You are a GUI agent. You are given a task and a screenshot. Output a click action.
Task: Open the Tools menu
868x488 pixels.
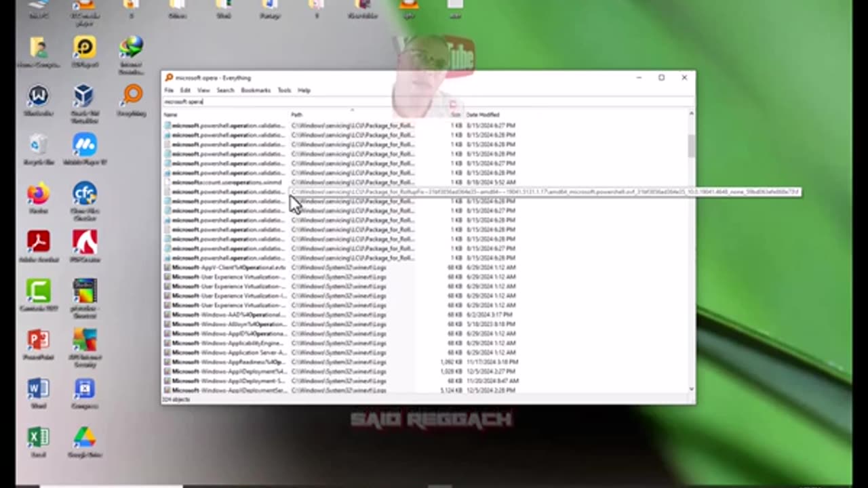tap(284, 90)
